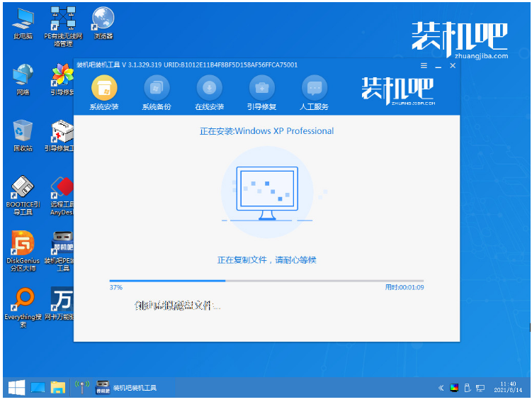
Task: Launch BOOTICE引导工具 shortcut
Action: (23, 195)
